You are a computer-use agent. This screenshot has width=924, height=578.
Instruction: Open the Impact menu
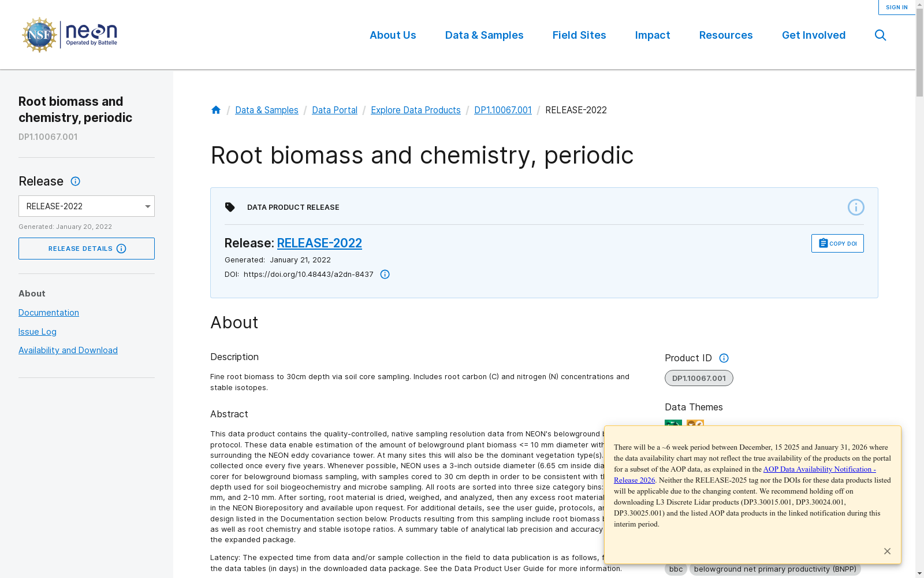coord(653,35)
